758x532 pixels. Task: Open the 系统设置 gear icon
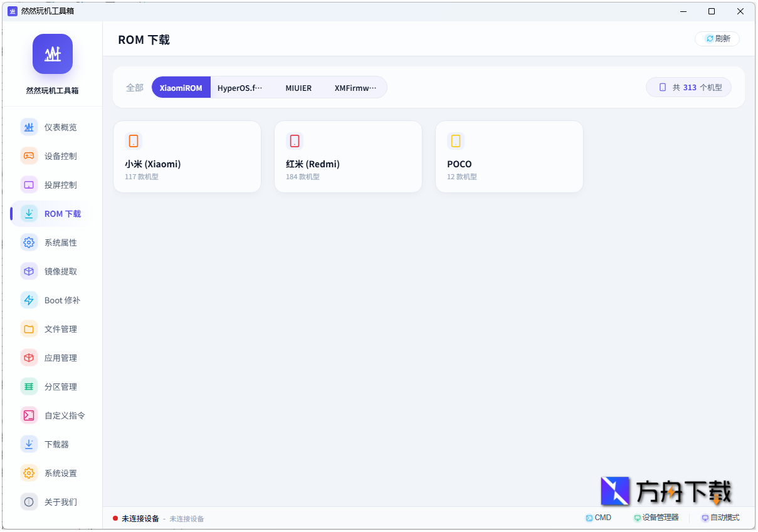[29, 473]
